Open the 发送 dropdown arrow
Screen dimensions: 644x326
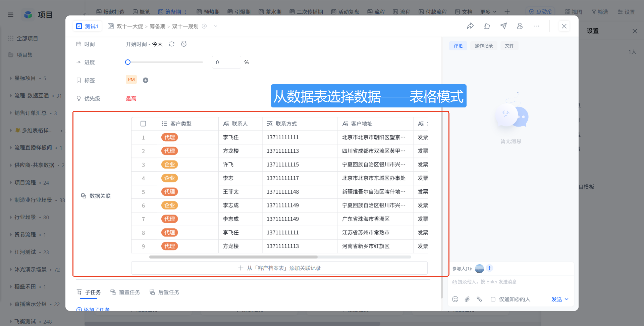click(567, 299)
